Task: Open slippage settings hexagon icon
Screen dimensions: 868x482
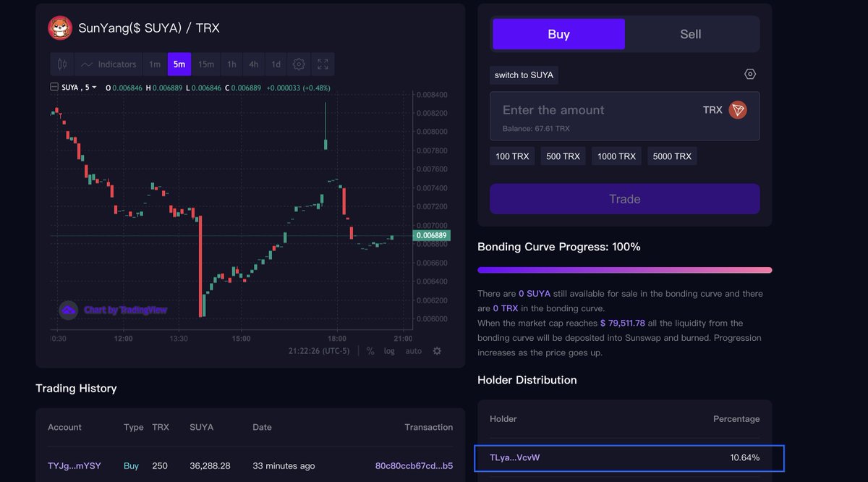Action: [x=750, y=75]
